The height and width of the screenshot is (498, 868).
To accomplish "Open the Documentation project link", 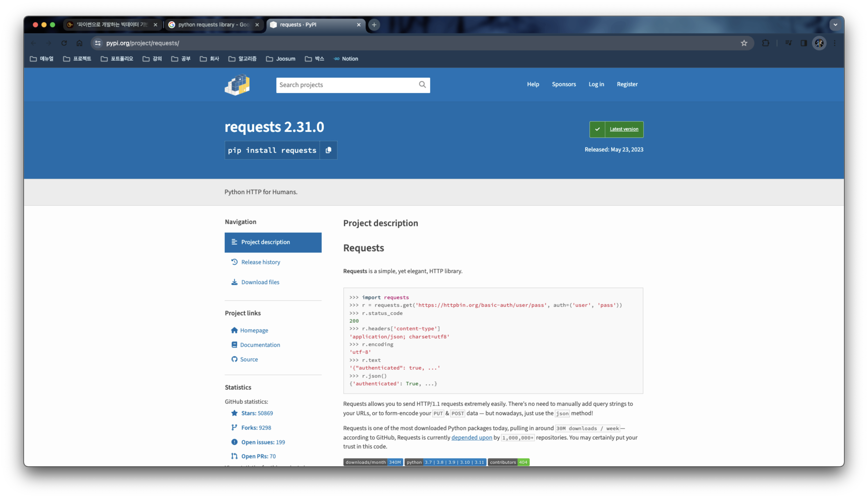I will point(260,345).
